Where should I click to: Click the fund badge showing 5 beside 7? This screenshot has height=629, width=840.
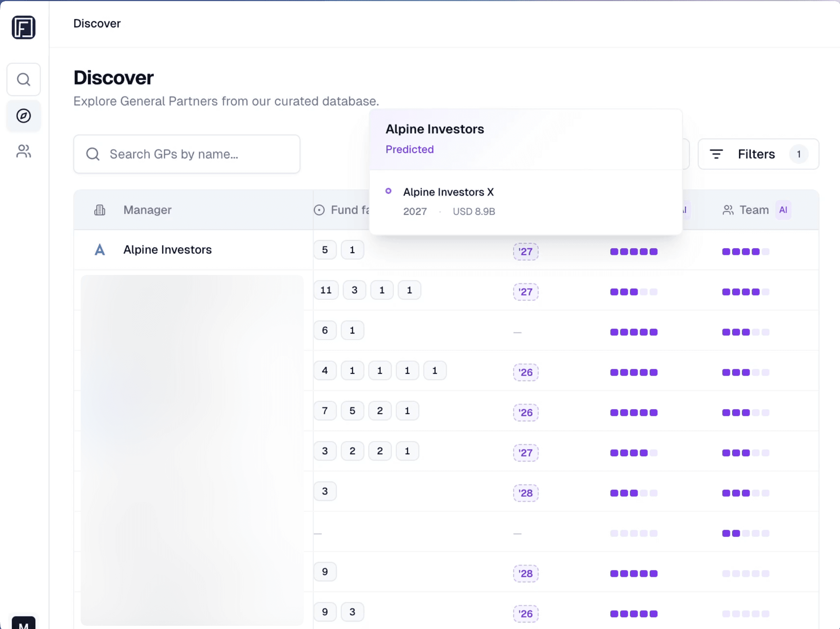point(352,411)
